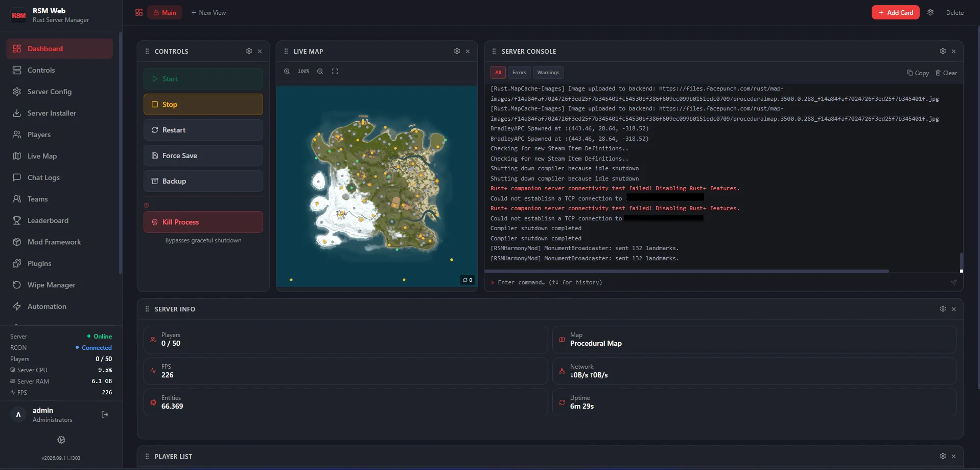
Task: Click the console horizontal scrollbar
Action: click(687, 271)
